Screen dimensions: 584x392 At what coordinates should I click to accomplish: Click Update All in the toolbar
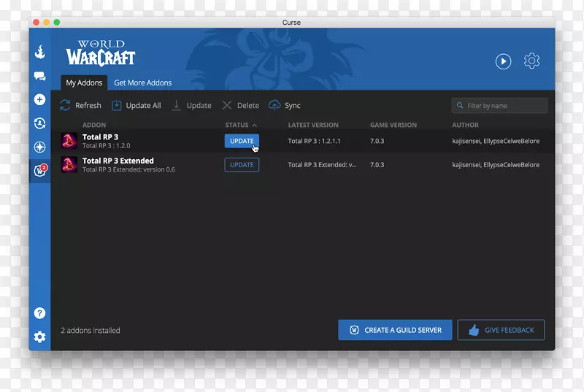click(136, 106)
